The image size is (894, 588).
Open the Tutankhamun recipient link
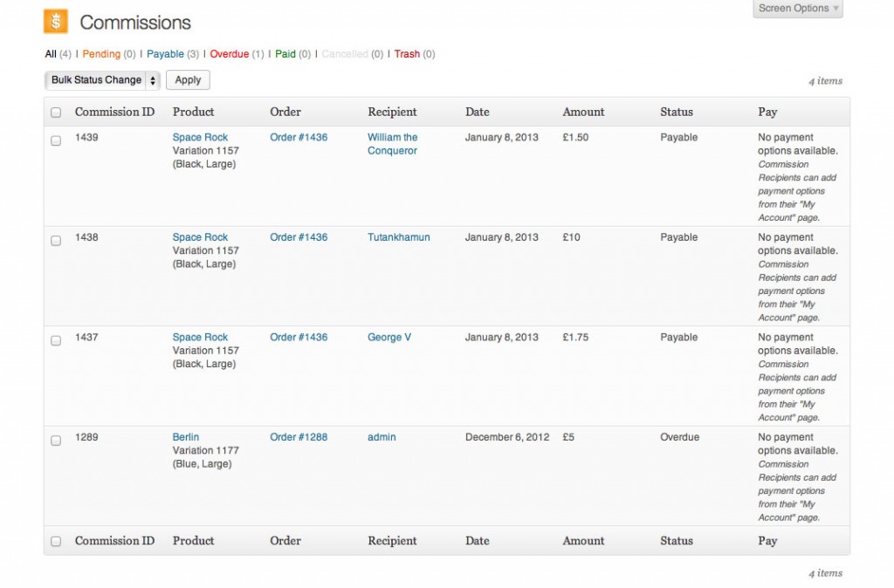398,237
